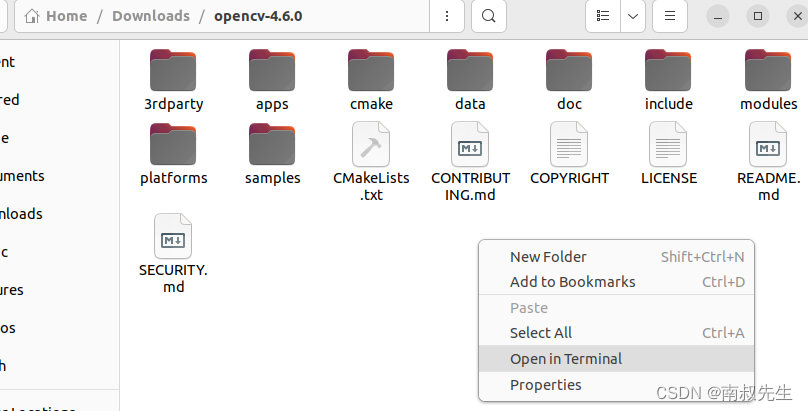Select the SECURITY.md file icon

(173, 236)
